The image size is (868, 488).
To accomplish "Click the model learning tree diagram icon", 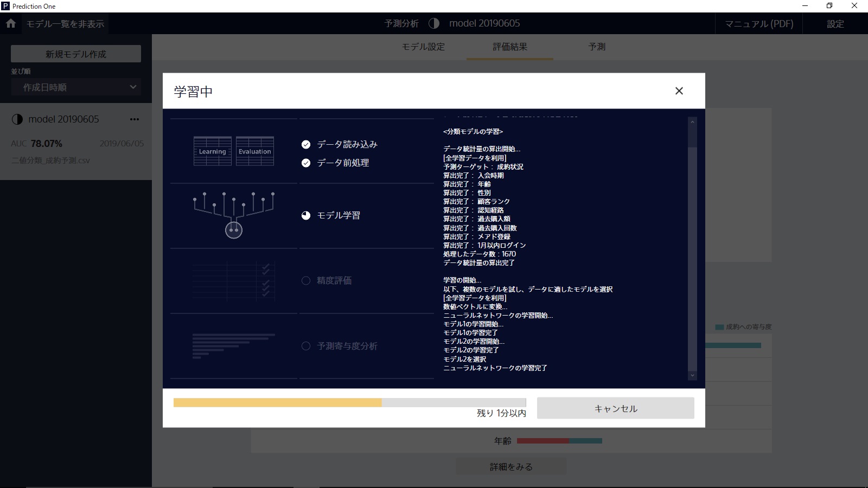I will point(234,215).
